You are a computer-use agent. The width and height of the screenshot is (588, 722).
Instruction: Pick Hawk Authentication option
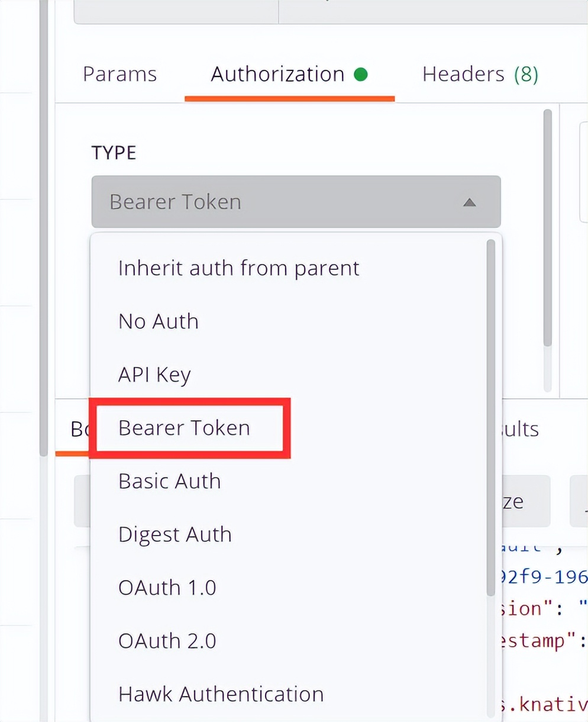(221, 694)
